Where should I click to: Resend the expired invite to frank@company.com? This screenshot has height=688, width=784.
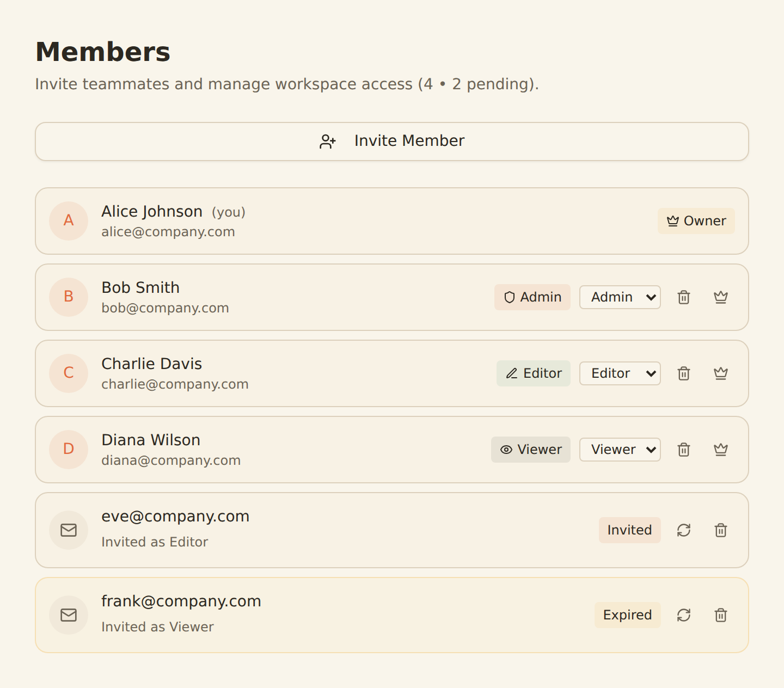tap(684, 615)
